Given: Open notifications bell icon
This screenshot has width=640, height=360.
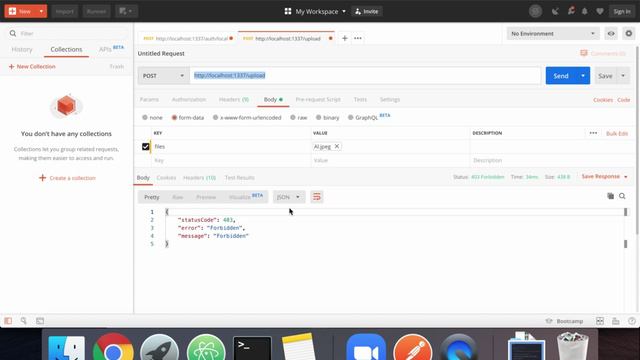Looking at the screenshot, I should pyautogui.click(x=584, y=11).
